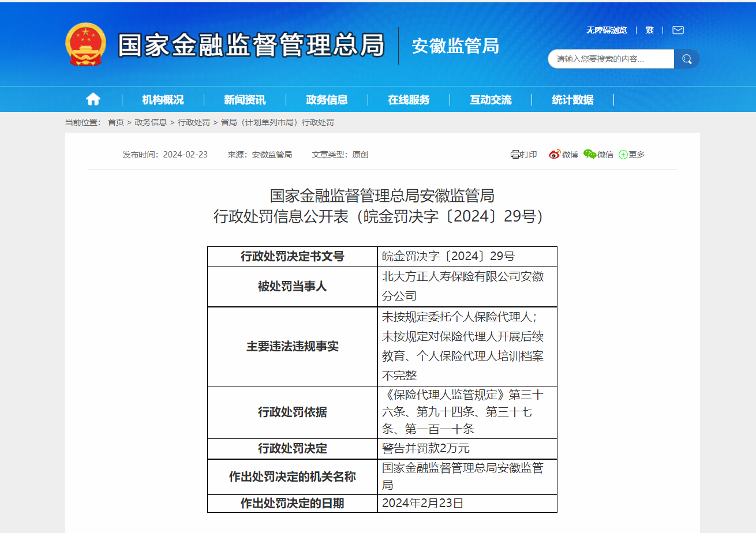This screenshot has width=756, height=533.
Task: Expand the 互动交流 navigation item
Action: (491, 100)
